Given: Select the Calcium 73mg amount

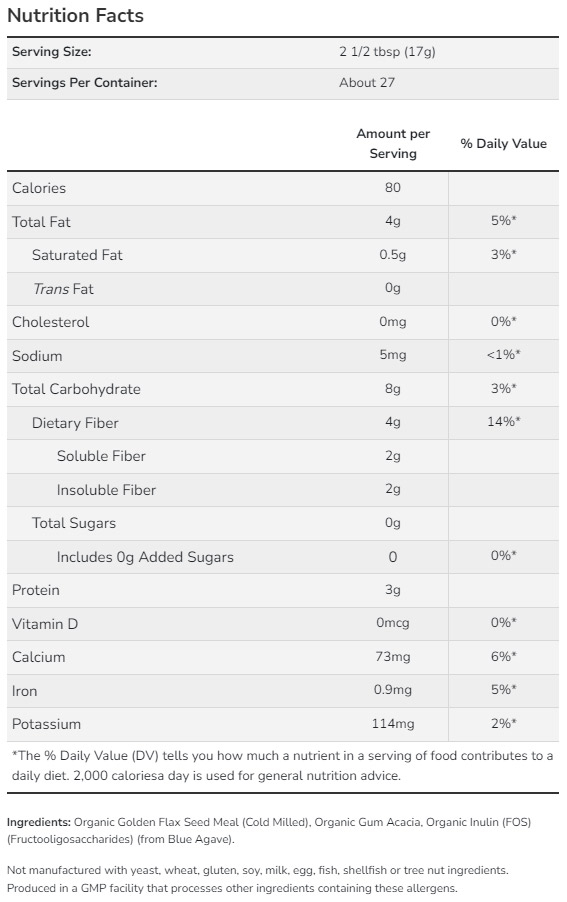Looking at the screenshot, I should click(393, 656).
